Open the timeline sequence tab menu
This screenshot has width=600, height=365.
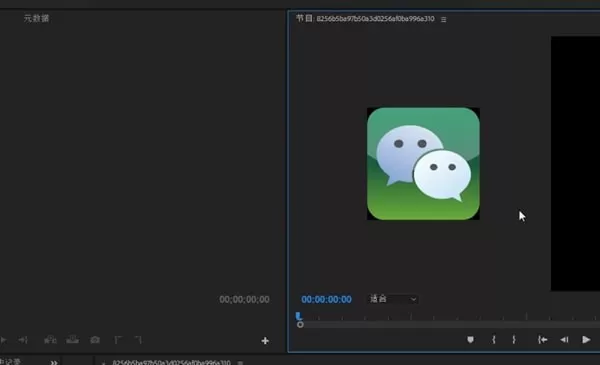tap(240, 362)
